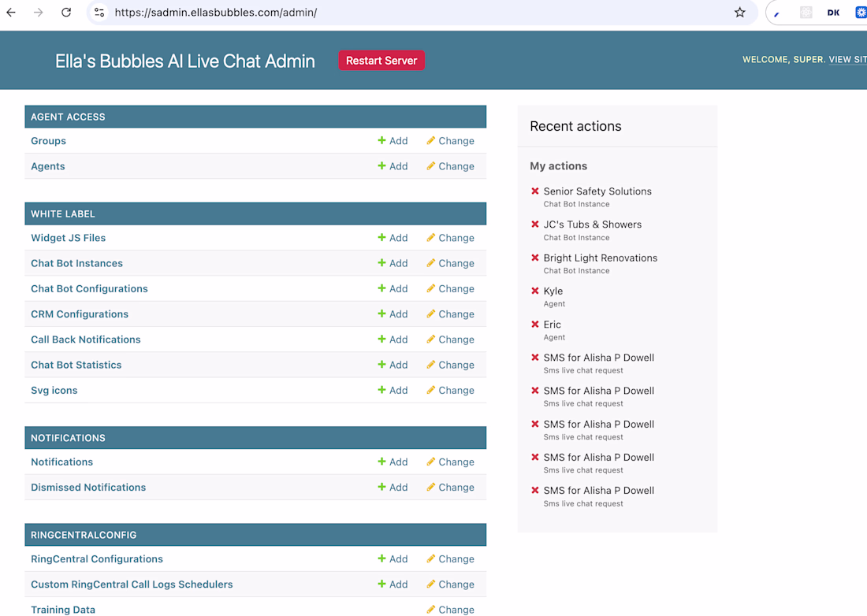The width and height of the screenshot is (867, 616).
Task: Select "JC's Tubs & Showers" recent action text
Action: [592, 225]
